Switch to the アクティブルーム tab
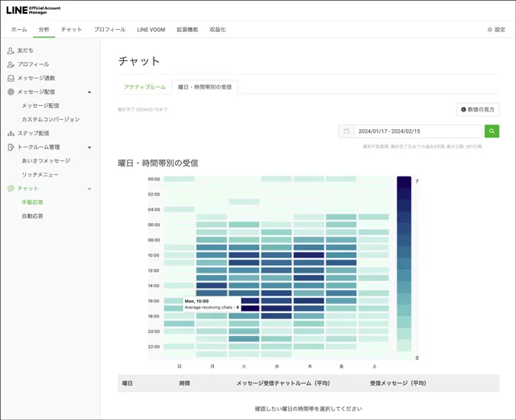 (144, 87)
